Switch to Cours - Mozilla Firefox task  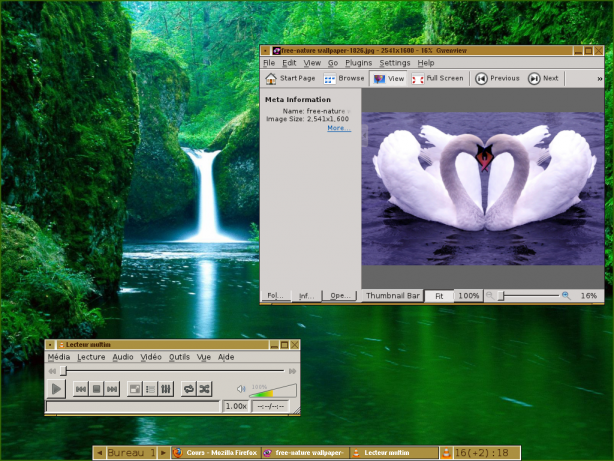coord(215,453)
